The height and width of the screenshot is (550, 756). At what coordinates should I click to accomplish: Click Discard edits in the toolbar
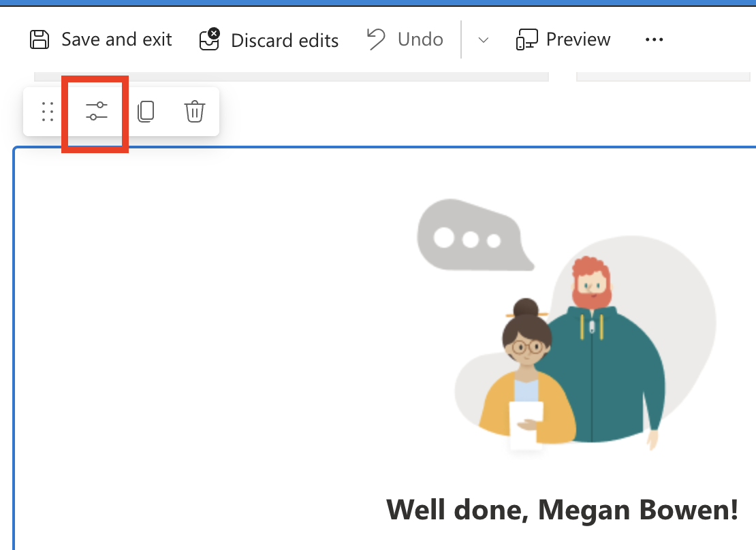click(x=269, y=40)
